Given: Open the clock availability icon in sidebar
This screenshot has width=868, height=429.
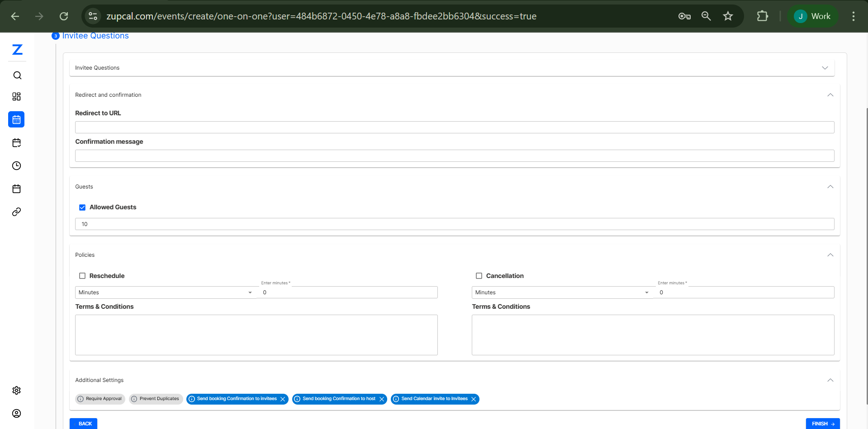Looking at the screenshot, I should [x=17, y=166].
